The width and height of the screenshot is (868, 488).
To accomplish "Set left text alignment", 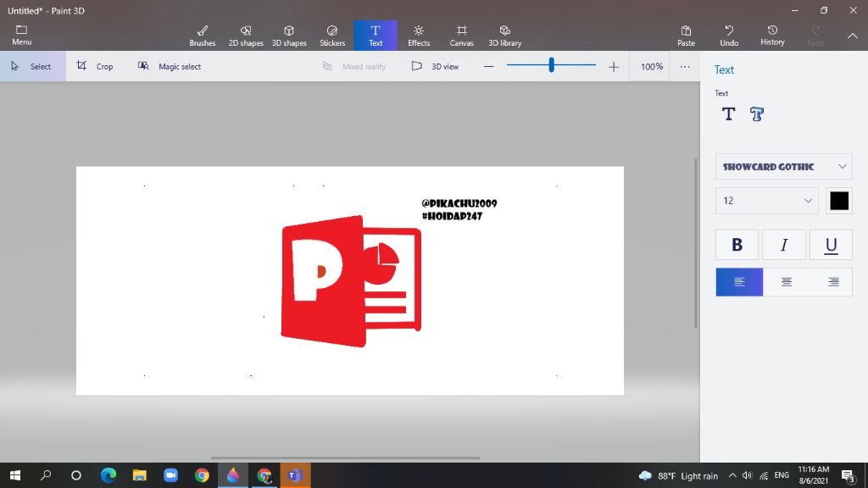I will point(739,282).
